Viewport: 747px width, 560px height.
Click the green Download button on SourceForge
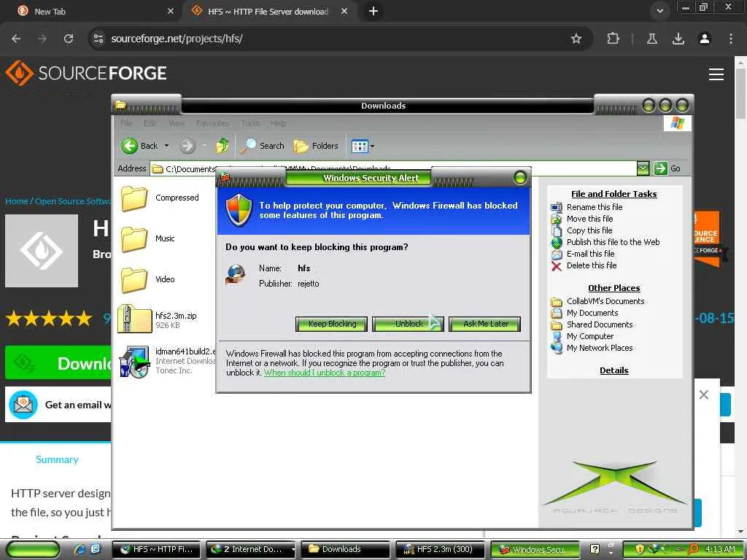click(x=58, y=363)
